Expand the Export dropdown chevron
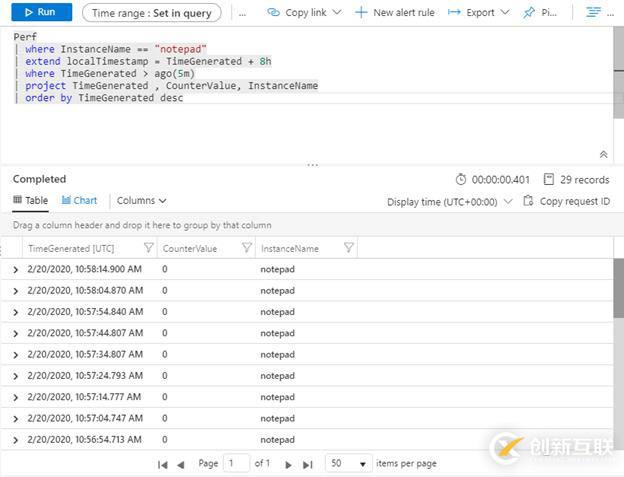Image resolution: width=624 pixels, height=477 pixels. coord(505,12)
